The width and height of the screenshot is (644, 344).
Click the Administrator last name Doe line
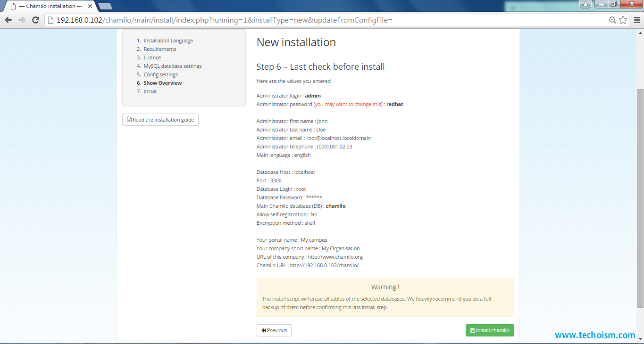coord(291,130)
